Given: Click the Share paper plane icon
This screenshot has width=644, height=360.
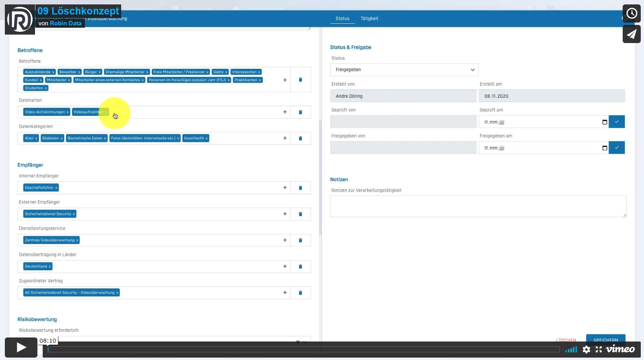Looking at the screenshot, I should click(x=632, y=34).
